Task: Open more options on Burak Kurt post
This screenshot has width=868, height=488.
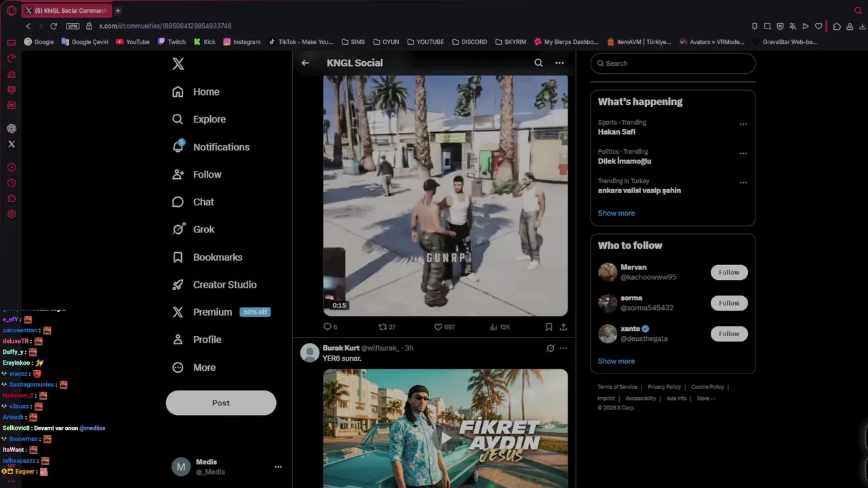Action: pyautogui.click(x=564, y=348)
